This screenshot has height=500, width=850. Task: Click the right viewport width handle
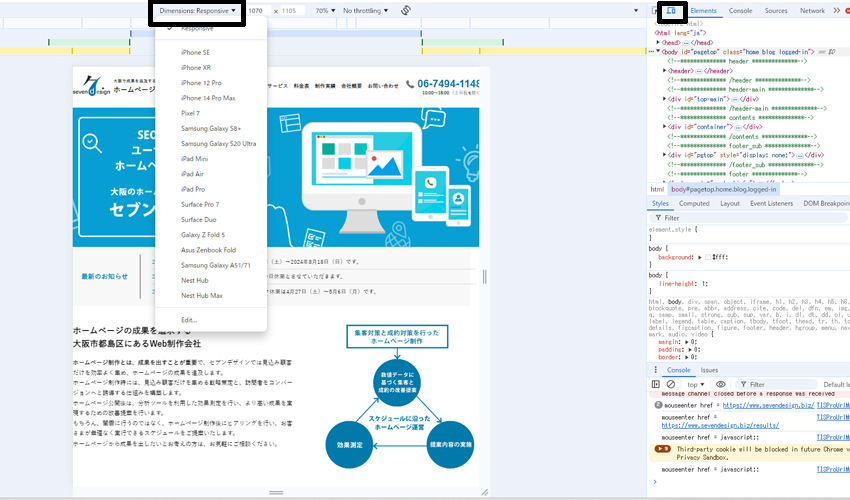tap(484, 277)
